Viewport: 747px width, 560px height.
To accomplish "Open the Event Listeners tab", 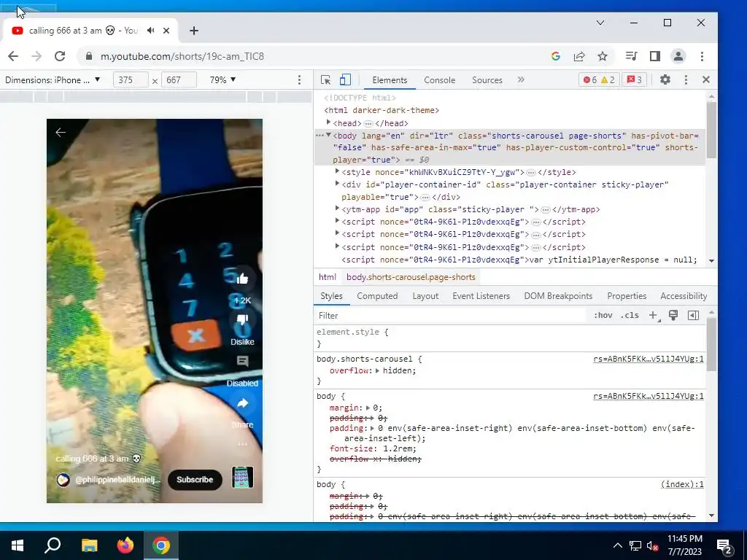I will (481, 296).
